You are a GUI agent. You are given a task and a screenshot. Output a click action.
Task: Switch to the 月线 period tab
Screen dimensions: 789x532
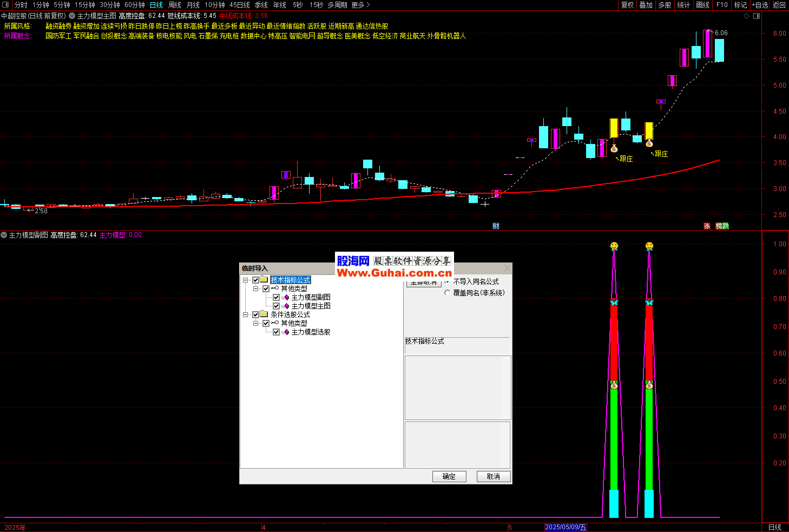pyautogui.click(x=193, y=5)
